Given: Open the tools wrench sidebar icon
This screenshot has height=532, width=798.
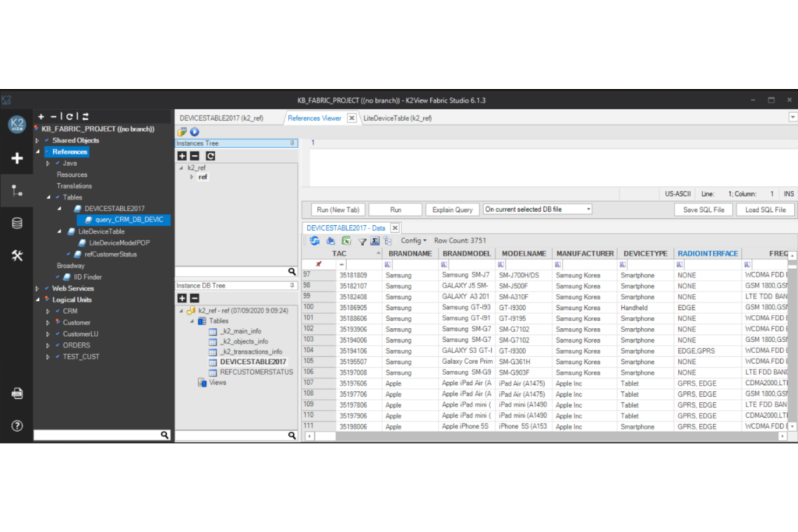Looking at the screenshot, I should coord(17,255).
